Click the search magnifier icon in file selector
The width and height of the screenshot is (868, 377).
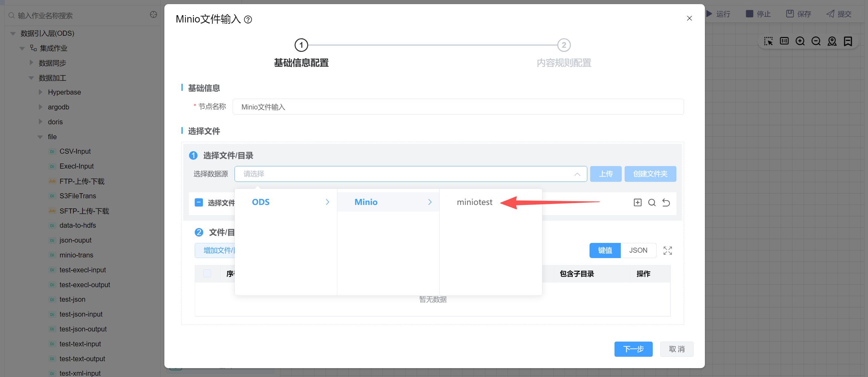pyautogui.click(x=652, y=202)
